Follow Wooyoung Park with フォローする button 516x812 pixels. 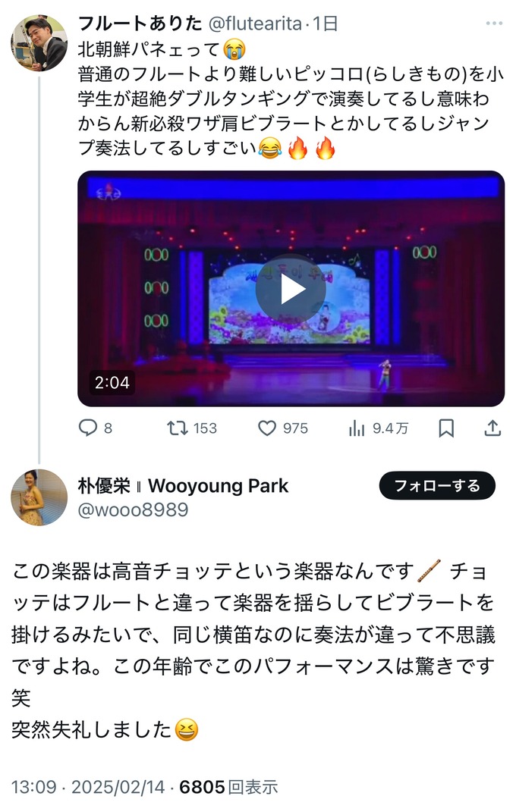pos(437,486)
